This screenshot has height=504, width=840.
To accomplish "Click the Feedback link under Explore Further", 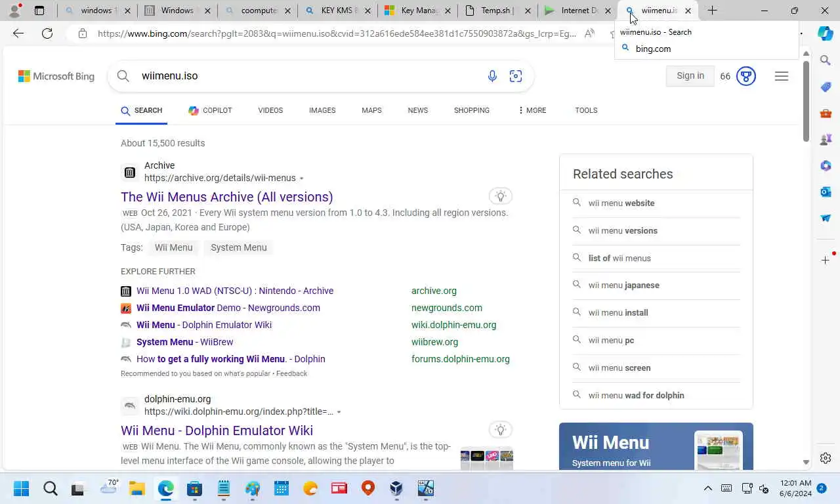I will (291, 373).
